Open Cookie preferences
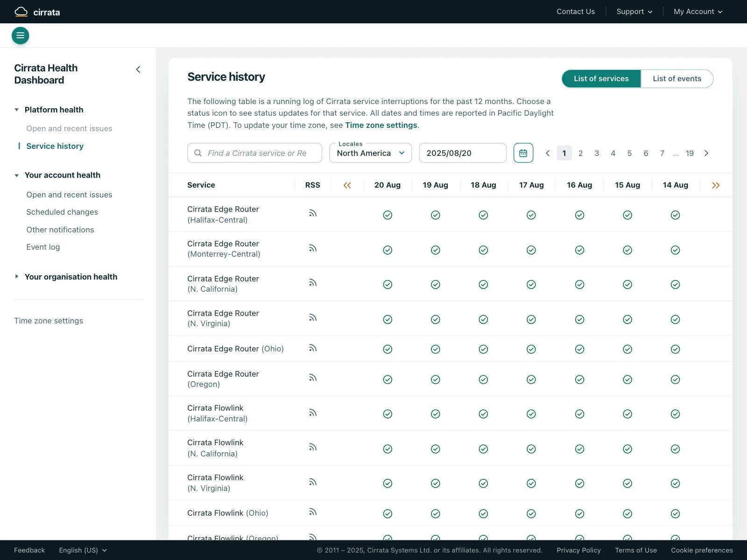This screenshot has height=560, width=747. click(702, 550)
